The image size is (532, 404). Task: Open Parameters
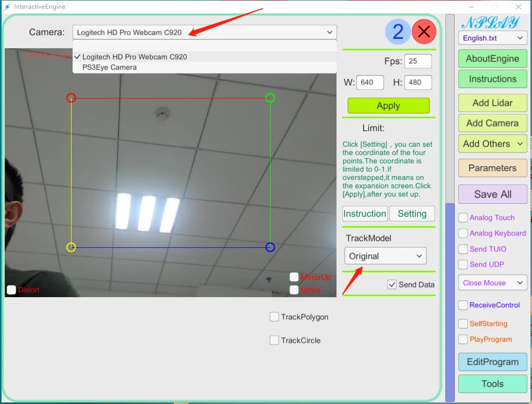point(493,168)
